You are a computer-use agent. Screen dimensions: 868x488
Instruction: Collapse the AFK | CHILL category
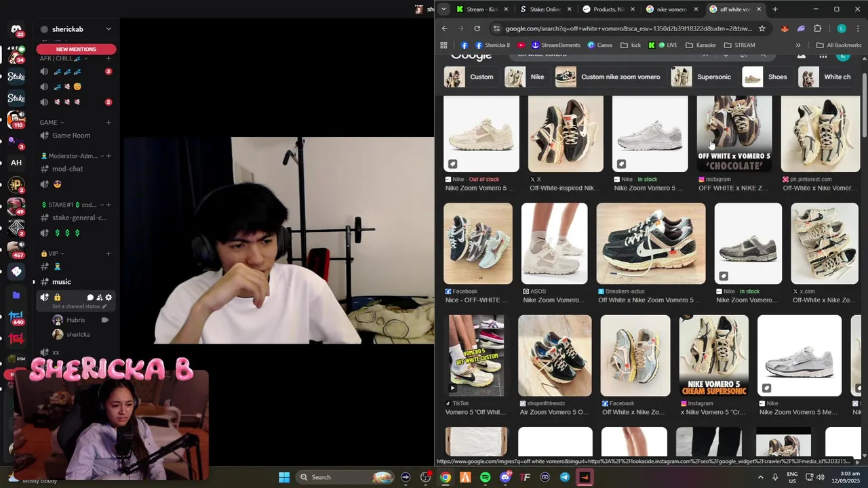pos(64,58)
